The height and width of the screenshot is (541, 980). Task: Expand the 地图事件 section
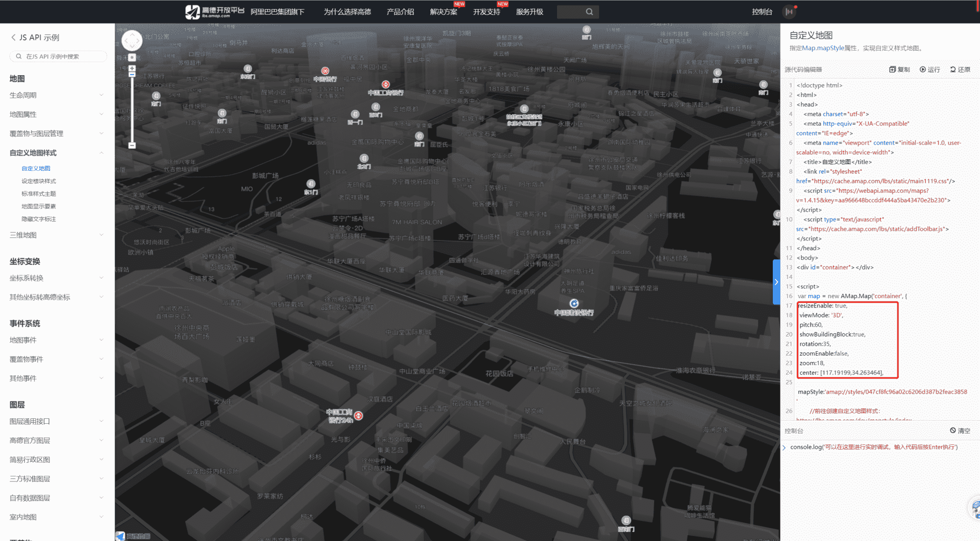click(57, 340)
